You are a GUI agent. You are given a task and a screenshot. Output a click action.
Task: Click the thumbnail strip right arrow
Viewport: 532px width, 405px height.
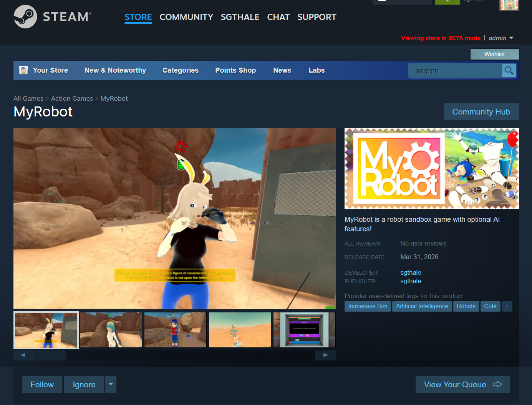click(x=326, y=355)
